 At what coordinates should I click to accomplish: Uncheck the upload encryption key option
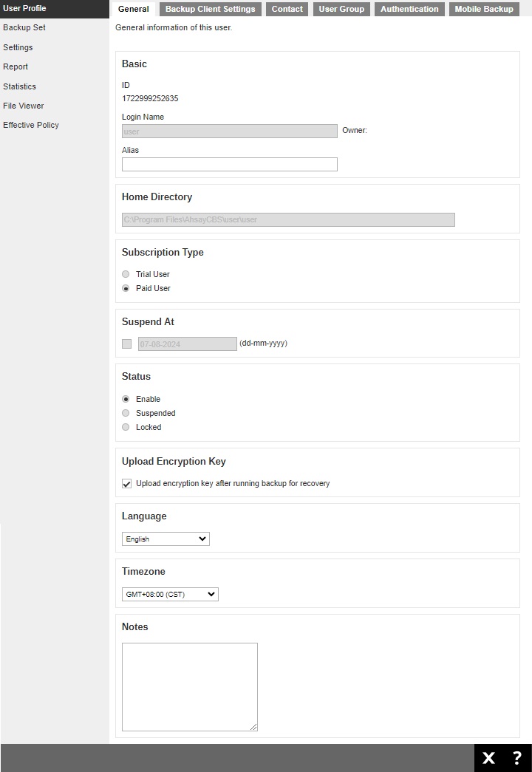[126, 484]
